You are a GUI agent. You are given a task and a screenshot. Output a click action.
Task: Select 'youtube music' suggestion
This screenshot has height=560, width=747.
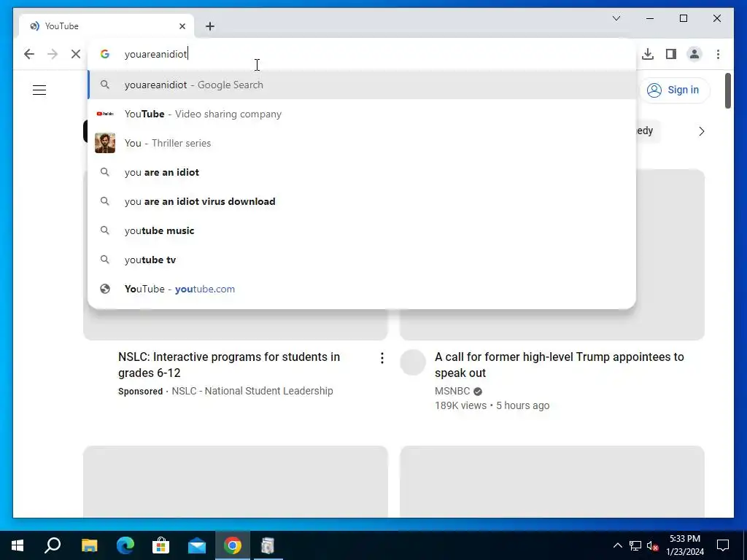tap(362, 230)
